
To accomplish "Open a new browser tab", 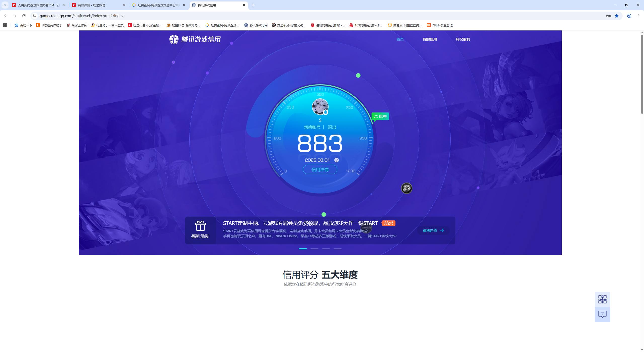I will point(253,5).
